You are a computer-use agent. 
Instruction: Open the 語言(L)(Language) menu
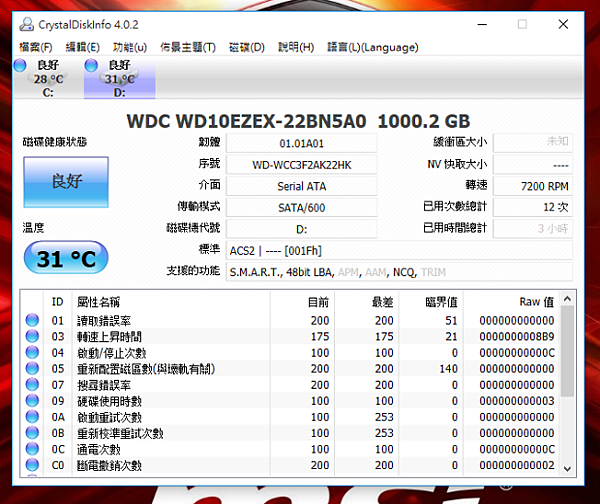pos(373,47)
